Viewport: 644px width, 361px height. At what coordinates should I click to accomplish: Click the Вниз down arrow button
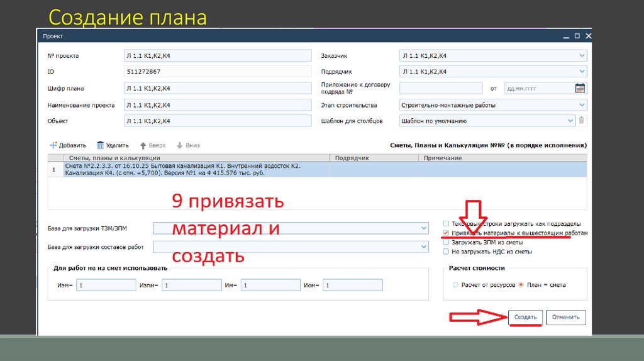pyautogui.click(x=188, y=145)
